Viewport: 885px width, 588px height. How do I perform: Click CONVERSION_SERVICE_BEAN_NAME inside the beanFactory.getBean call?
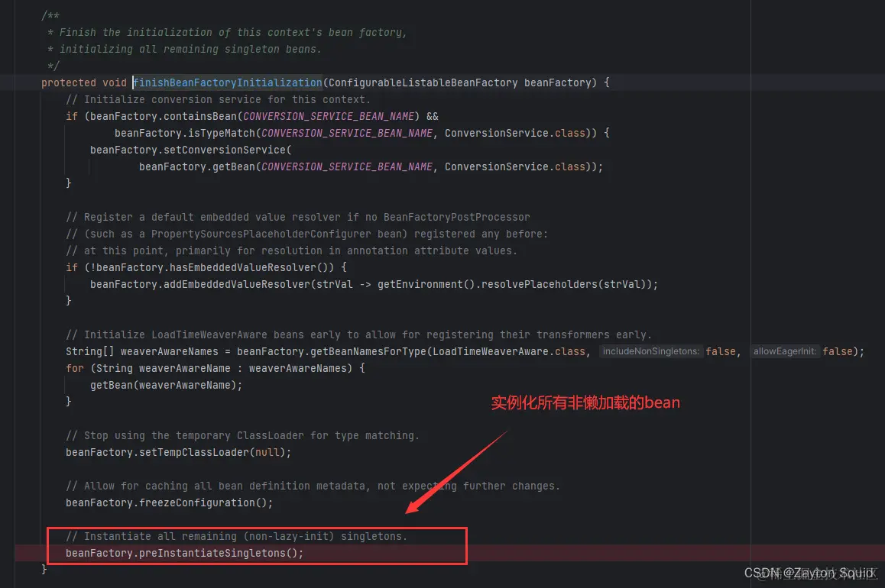(x=347, y=167)
